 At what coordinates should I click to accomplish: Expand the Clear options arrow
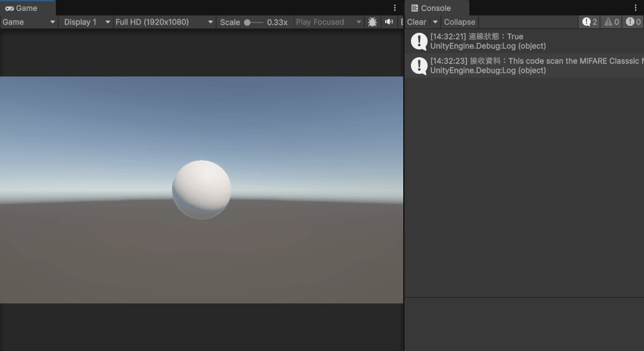435,22
